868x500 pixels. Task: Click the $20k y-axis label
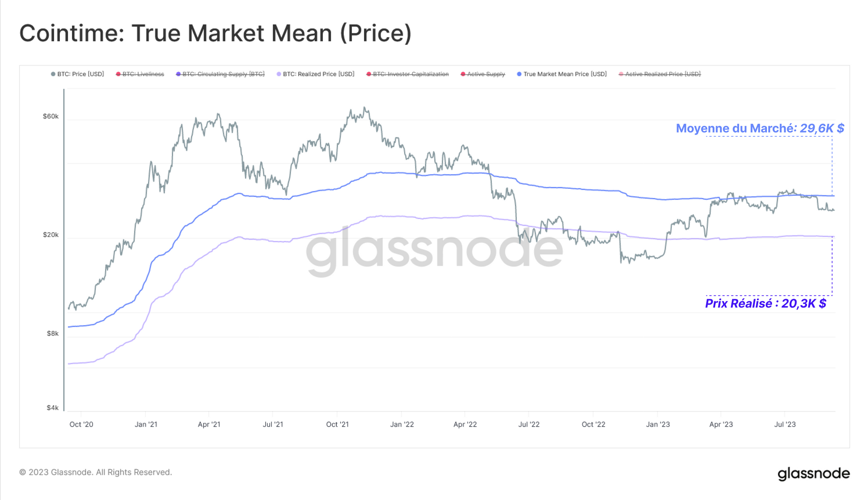51,235
